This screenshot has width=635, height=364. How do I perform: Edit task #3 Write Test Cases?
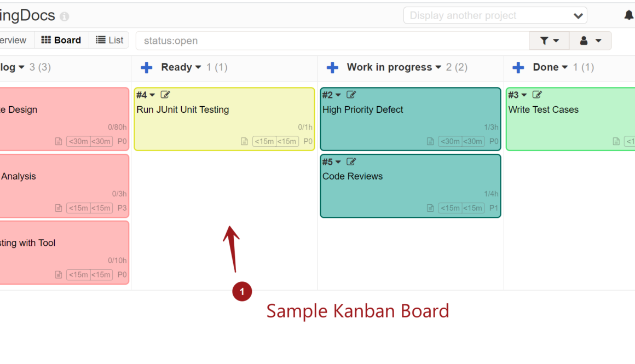point(537,95)
